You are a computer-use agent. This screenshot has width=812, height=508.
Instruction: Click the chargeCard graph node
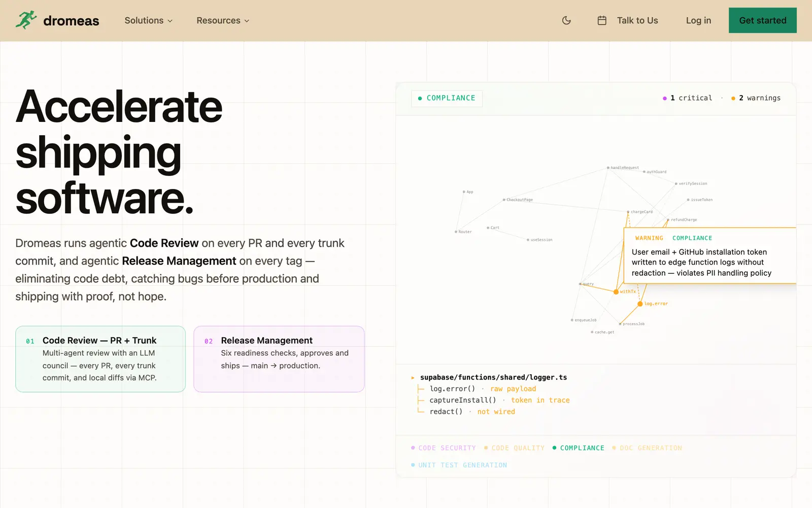[x=628, y=212]
